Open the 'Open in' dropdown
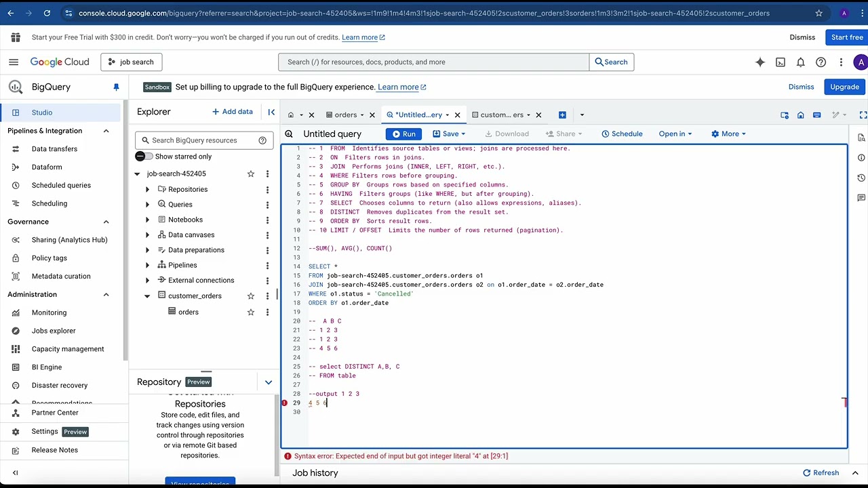Viewport: 868px width, 488px height. point(675,134)
